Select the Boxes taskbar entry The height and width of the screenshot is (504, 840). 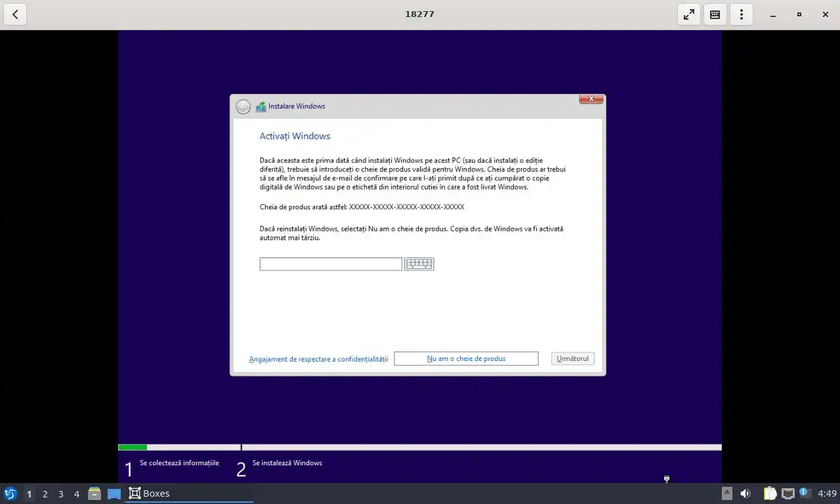tap(189, 493)
